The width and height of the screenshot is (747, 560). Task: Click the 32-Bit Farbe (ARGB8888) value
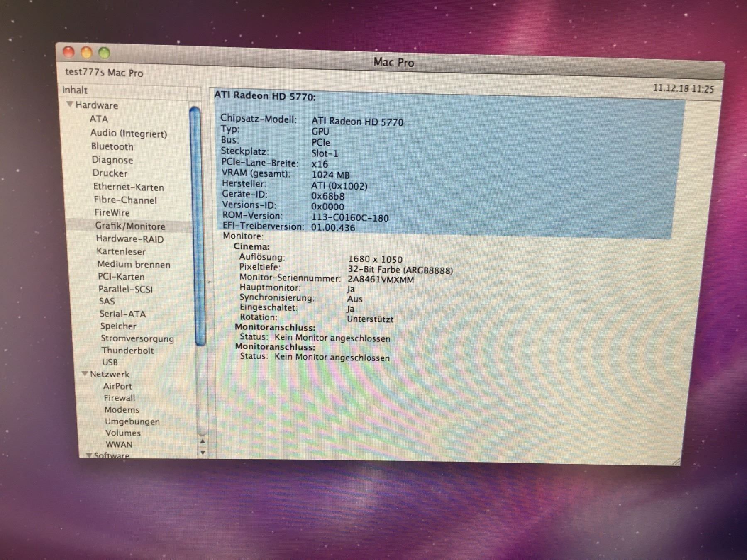coord(400,270)
